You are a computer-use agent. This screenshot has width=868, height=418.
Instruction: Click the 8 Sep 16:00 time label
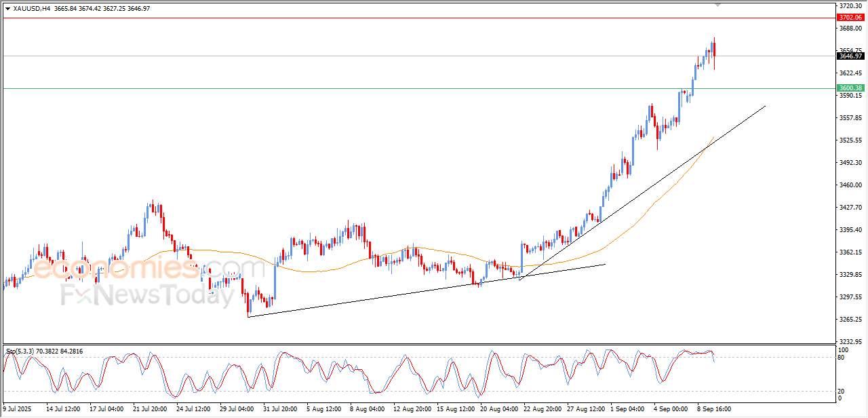pos(714,409)
